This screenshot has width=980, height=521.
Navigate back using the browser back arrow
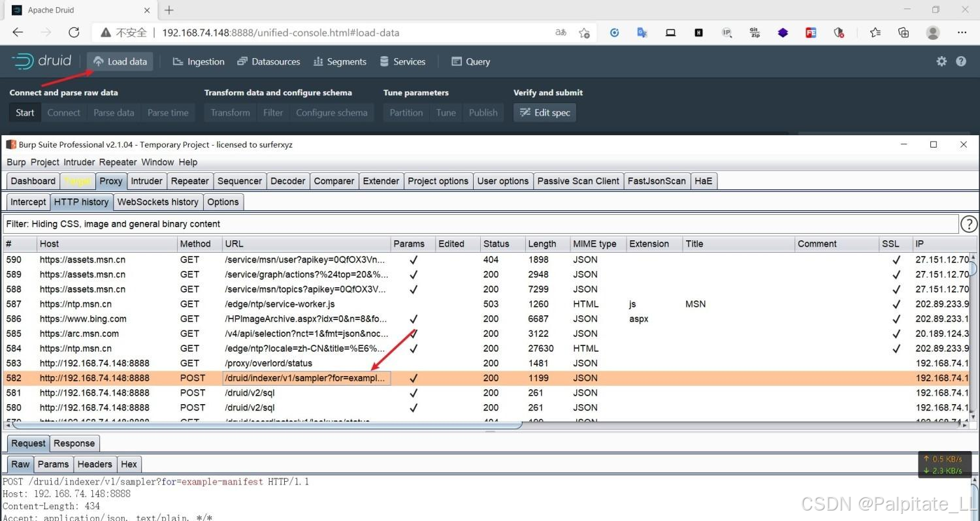pos(17,32)
